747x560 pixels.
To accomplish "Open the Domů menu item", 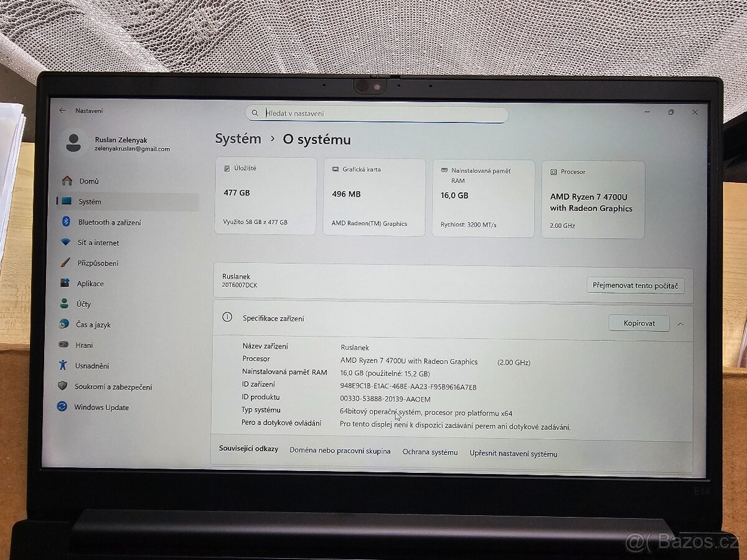I will tap(89, 181).
